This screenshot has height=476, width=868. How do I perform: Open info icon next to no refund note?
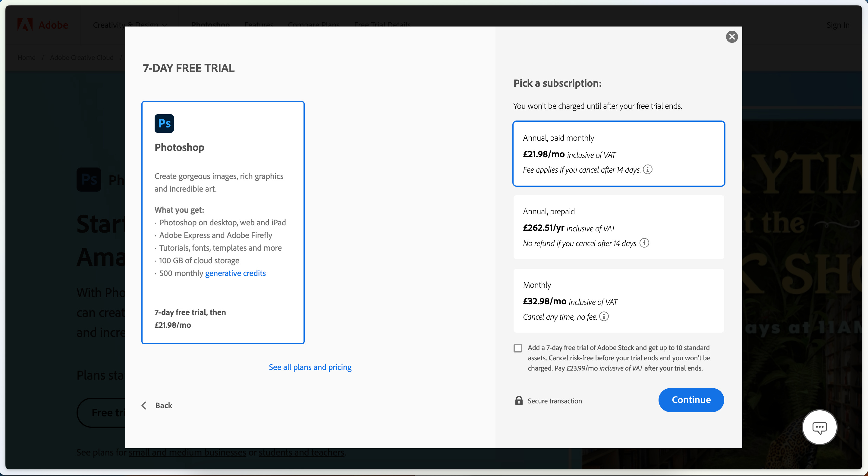pos(644,243)
